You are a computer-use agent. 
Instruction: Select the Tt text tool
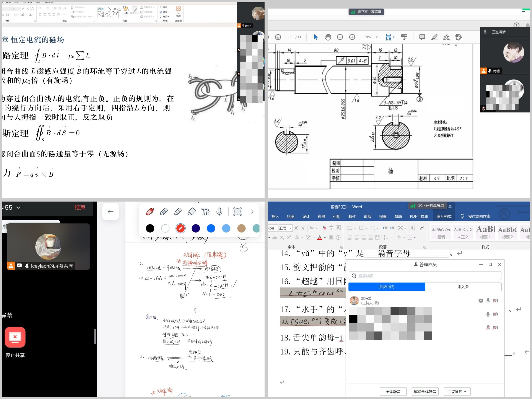pyautogui.click(x=205, y=212)
